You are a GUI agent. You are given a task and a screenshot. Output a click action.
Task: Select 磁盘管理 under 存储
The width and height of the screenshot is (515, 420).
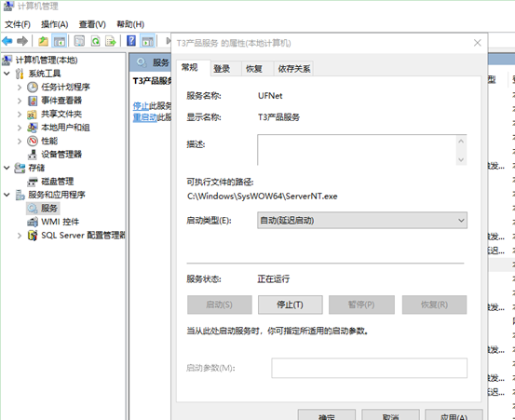(57, 182)
